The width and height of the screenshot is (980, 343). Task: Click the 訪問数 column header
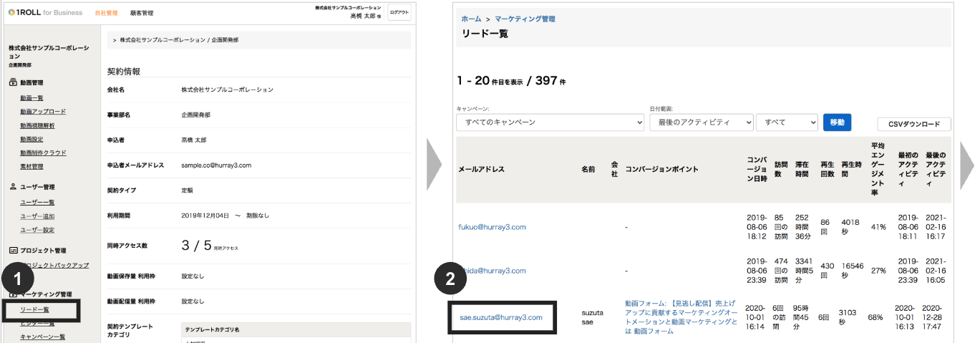tap(781, 169)
